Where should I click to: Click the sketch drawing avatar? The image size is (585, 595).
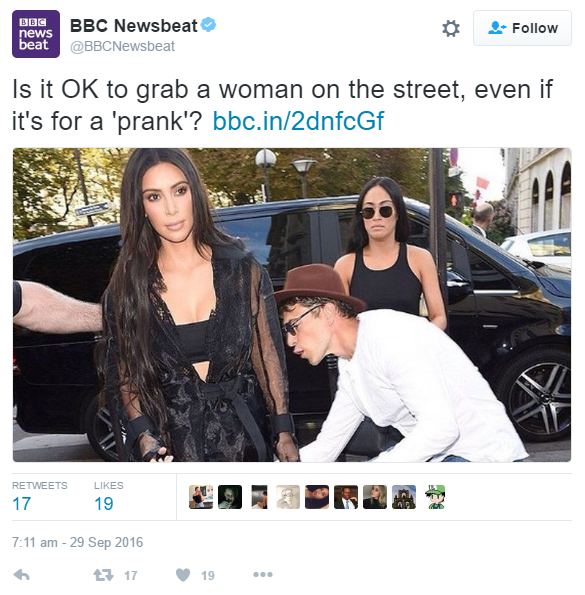click(288, 497)
